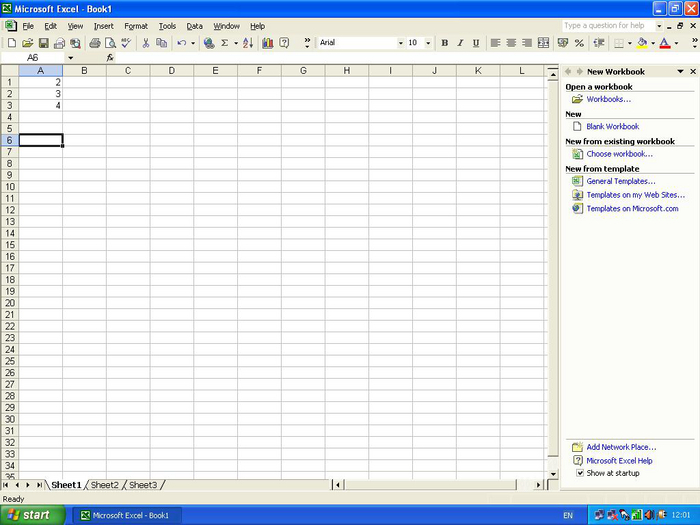This screenshot has height=525, width=700.
Task: Click the Save icon in the toolbar
Action: pos(43,43)
